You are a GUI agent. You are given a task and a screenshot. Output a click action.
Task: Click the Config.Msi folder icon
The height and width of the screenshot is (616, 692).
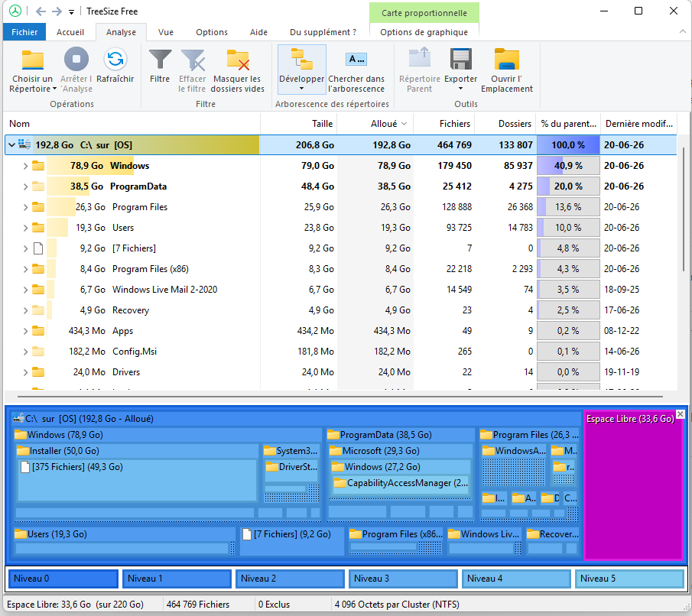click(x=38, y=352)
